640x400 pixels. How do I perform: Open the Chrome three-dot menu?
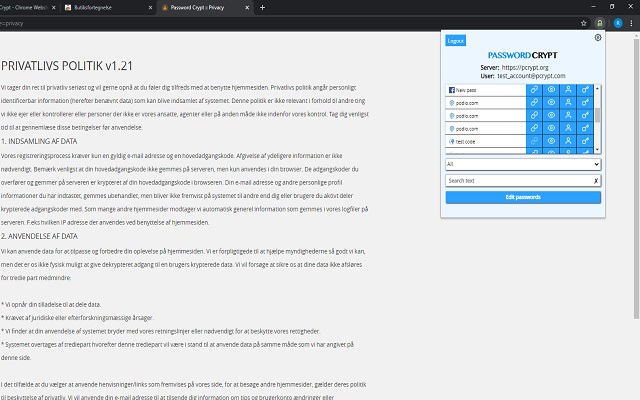pos(631,22)
